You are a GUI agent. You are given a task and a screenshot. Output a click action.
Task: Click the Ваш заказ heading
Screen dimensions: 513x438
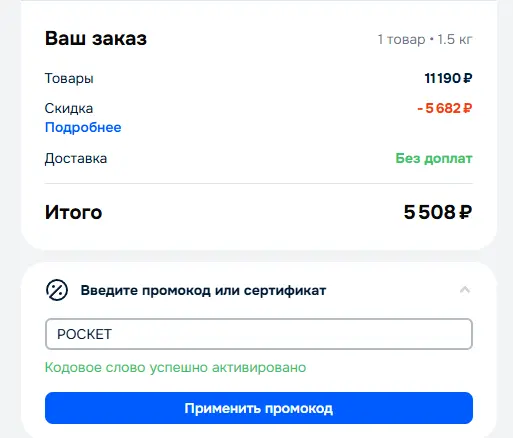(x=96, y=38)
